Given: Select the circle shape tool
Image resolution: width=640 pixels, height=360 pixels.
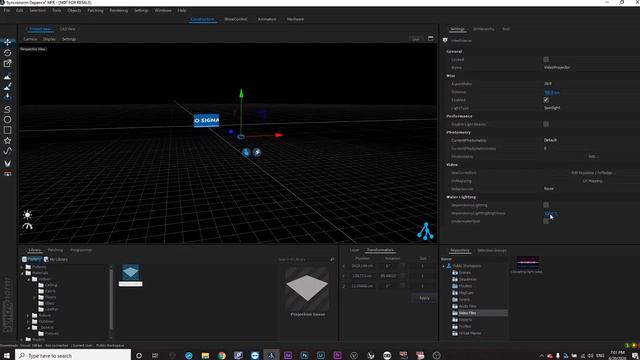Looking at the screenshot, I should (7, 120).
